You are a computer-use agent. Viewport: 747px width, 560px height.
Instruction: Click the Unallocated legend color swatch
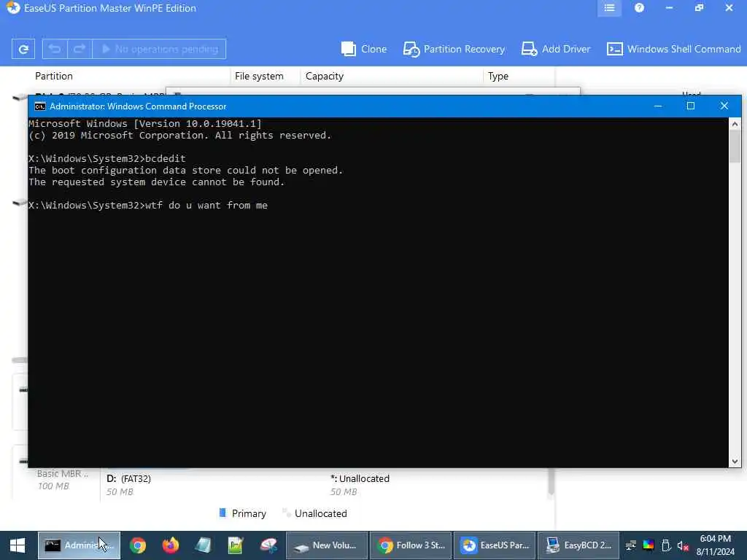286,513
